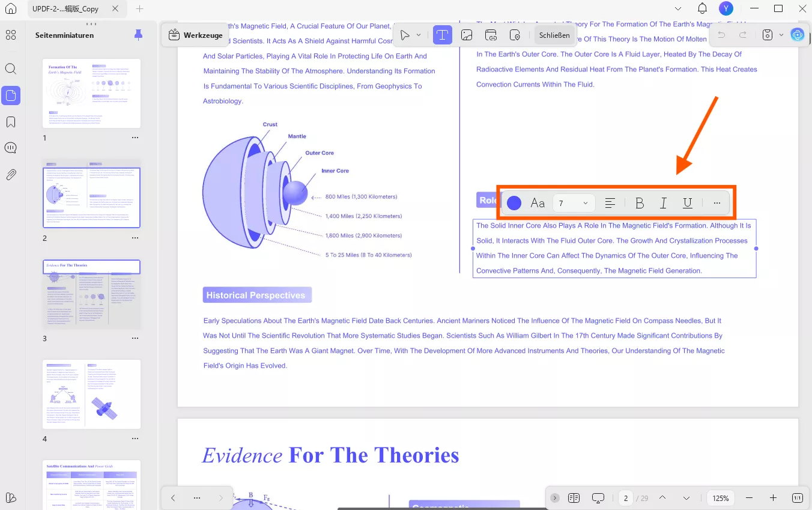Open a new tab with plus
Image resolution: width=812 pixels, height=510 pixels.
click(x=140, y=8)
